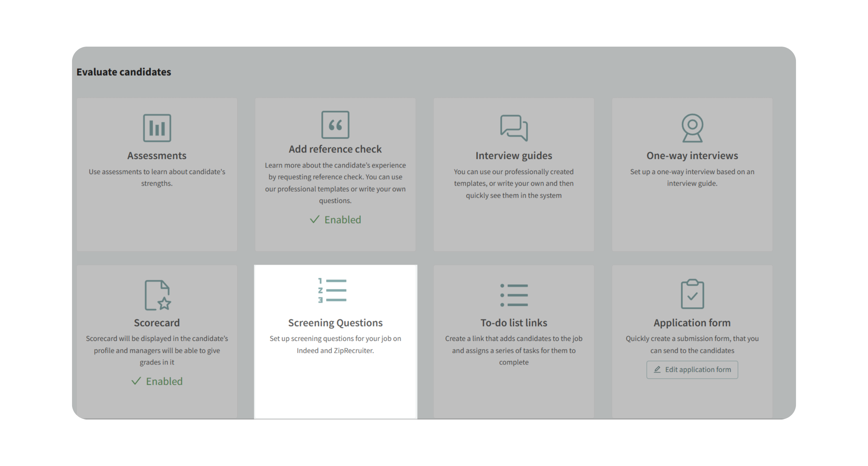Click the Screening Questions numbered list icon
Screen dimensions: 868x466
pyautogui.click(x=332, y=290)
